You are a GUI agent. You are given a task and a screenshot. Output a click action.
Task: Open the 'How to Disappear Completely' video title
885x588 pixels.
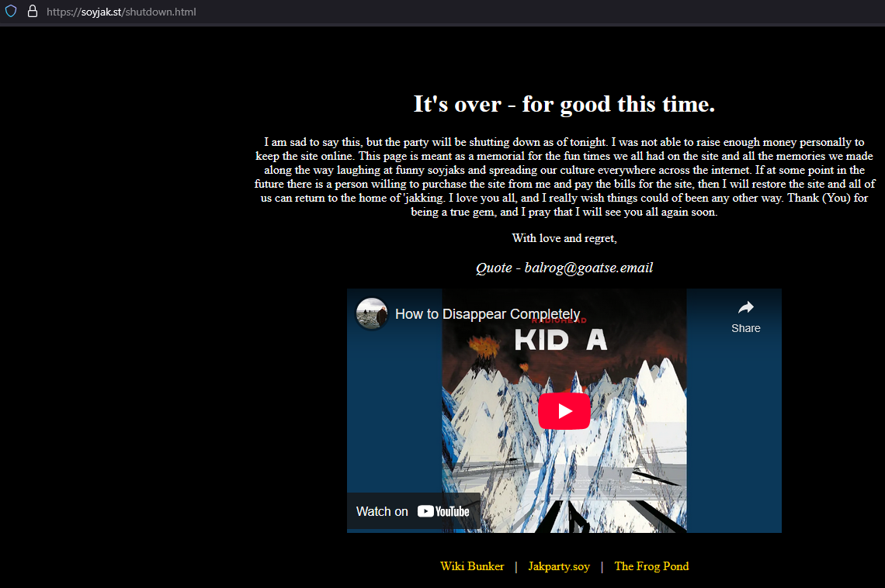tap(488, 314)
